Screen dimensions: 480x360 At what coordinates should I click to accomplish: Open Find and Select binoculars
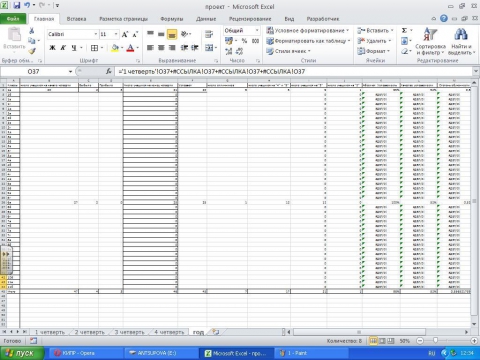[461, 41]
